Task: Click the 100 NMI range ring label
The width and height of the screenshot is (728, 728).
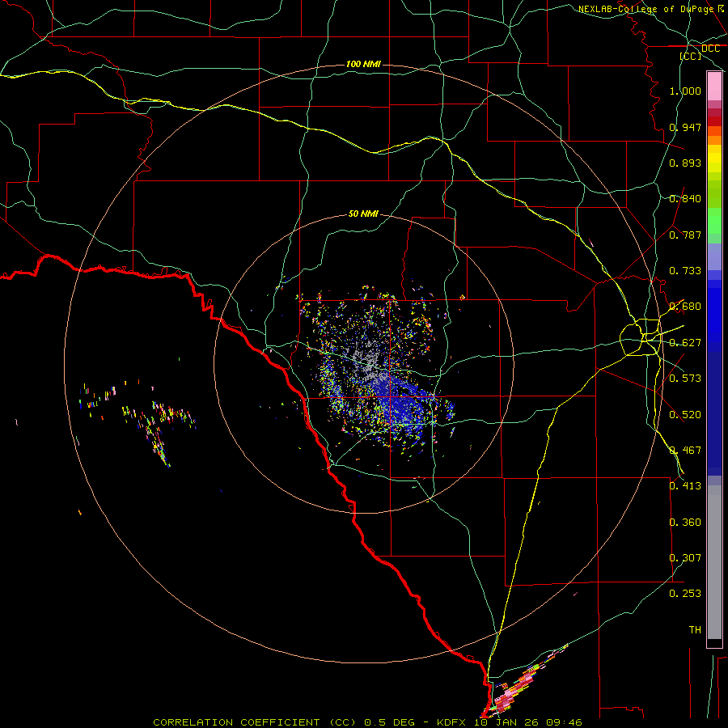Action: pos(363,64)
